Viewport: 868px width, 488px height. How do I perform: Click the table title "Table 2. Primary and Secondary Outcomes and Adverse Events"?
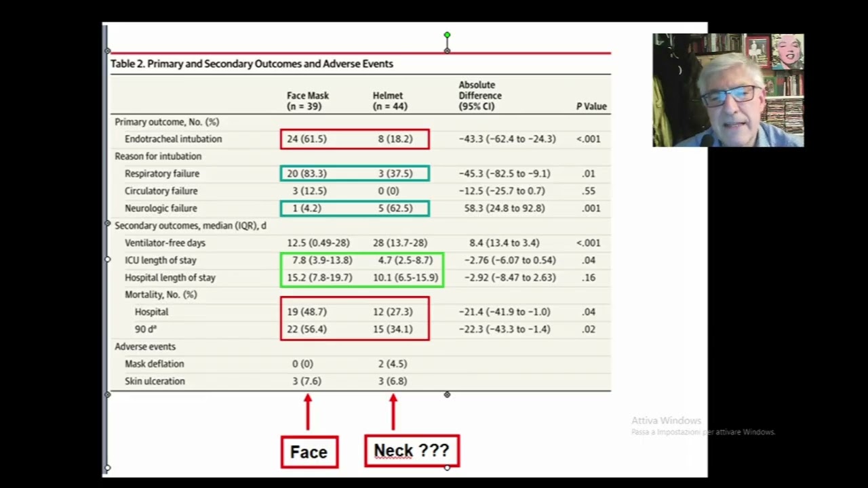252,64
